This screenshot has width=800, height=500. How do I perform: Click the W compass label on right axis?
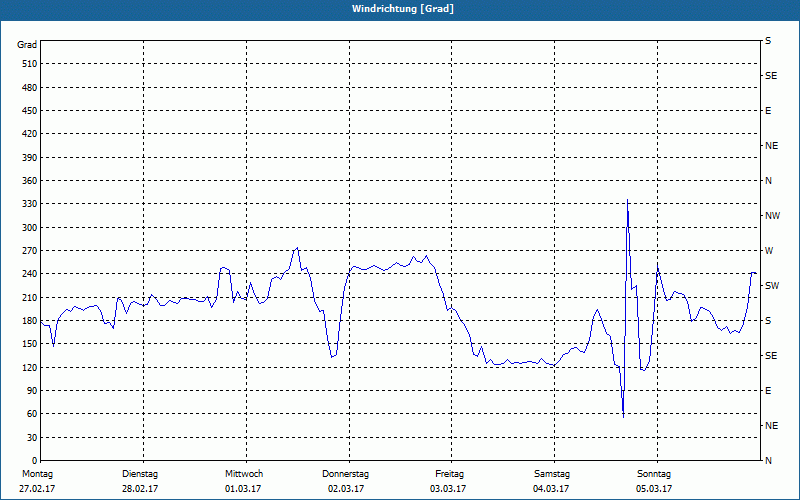coord(769,251)
